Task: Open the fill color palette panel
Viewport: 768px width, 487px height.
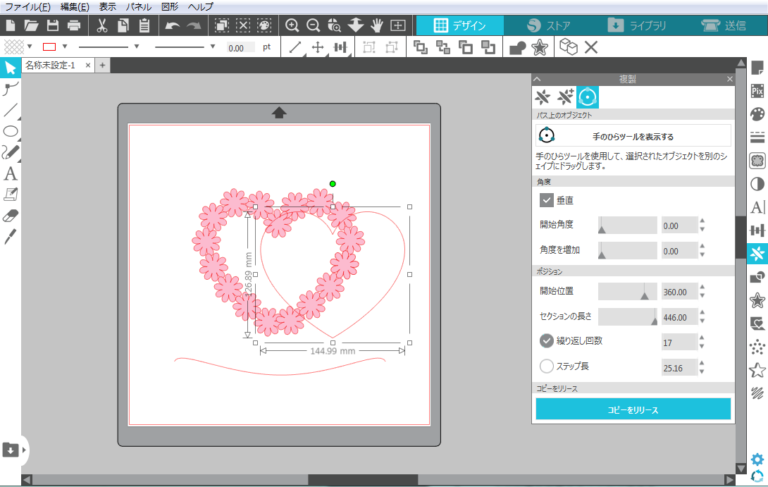Action: pyautogui.click(x=757, y=114)
